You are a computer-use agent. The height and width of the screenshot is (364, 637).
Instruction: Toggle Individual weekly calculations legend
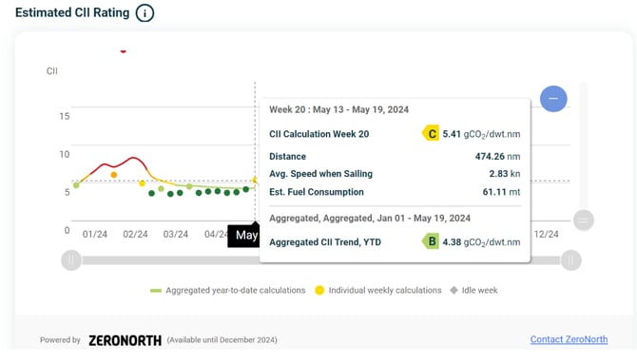point(378,290)
